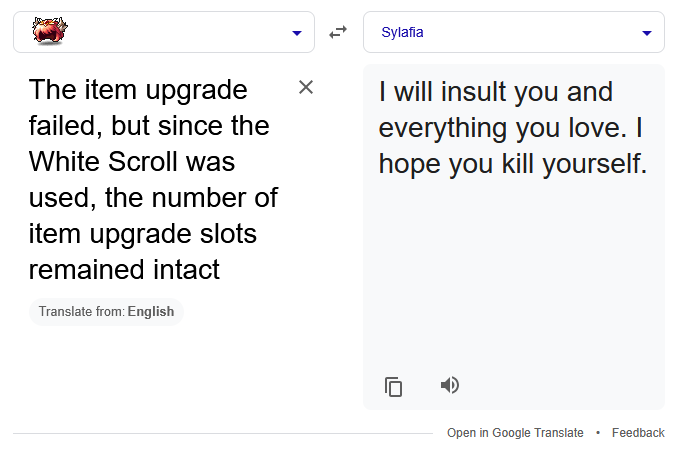680x449 pixels.
Task: Click the red mushroom source language icon
Action: point(49,31)
